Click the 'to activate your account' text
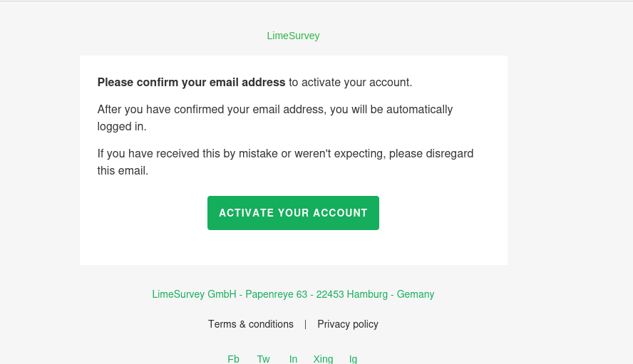This screenshot has width=633, height=364. pyautogui.click(x=350, y=82)
